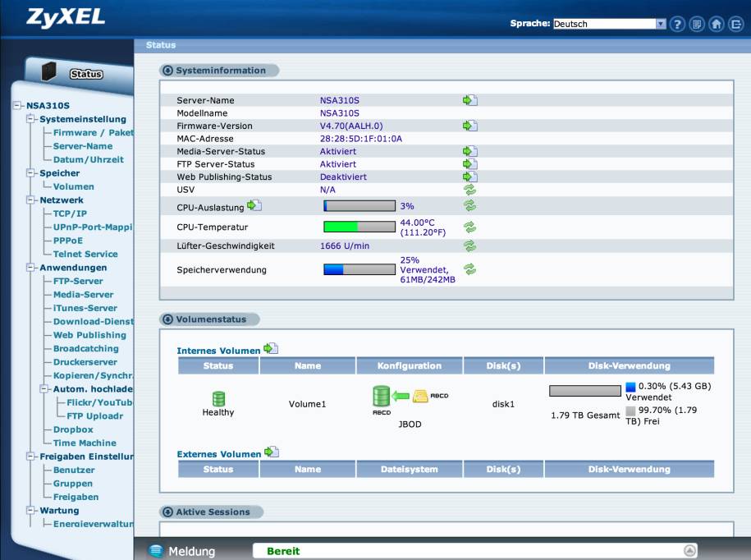Open the Sprache language dropdown
Viewport: 751px width, 560px height.
[x=609, y=24]
